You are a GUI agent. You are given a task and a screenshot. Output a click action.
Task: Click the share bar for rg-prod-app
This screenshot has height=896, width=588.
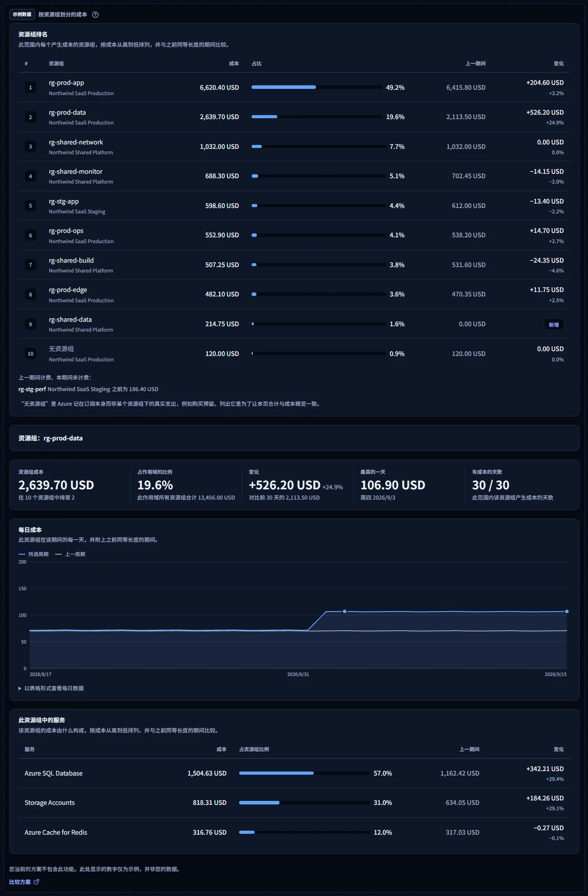[x=317, y=87]
